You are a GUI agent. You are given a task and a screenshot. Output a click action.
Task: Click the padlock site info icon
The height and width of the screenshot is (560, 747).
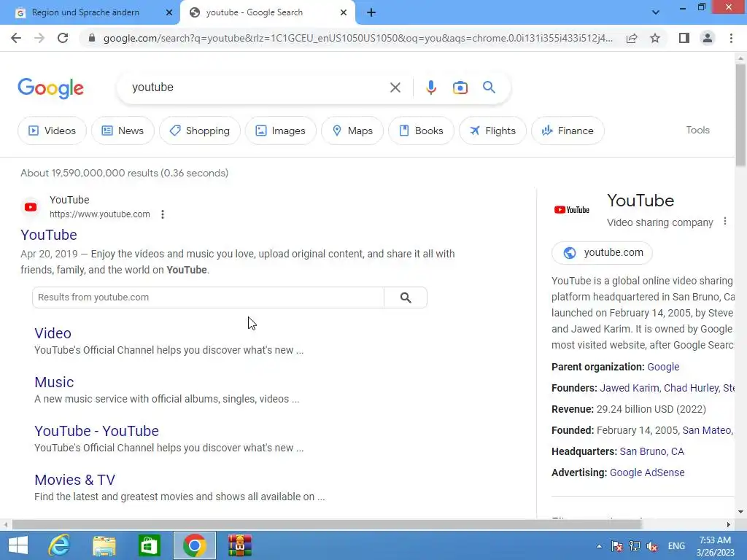coord(92,38)
